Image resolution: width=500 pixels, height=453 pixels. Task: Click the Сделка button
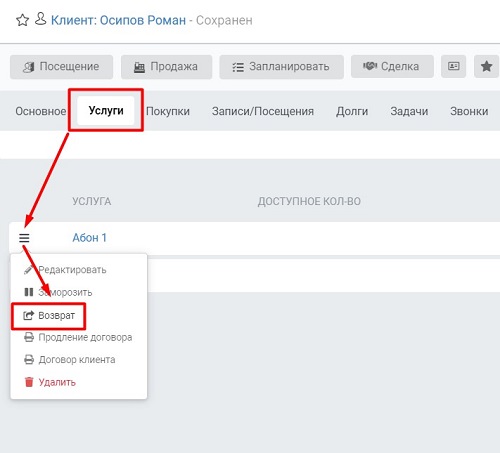pyautogui.click(x=392, y=67)
